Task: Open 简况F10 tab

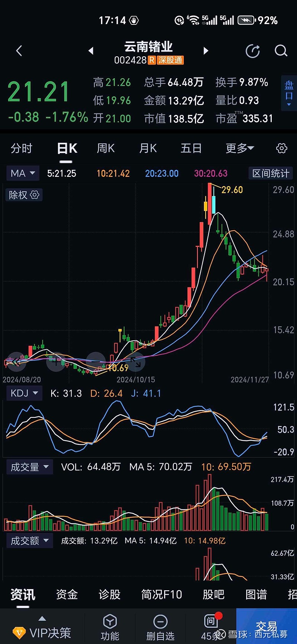Action: point(161,595)
